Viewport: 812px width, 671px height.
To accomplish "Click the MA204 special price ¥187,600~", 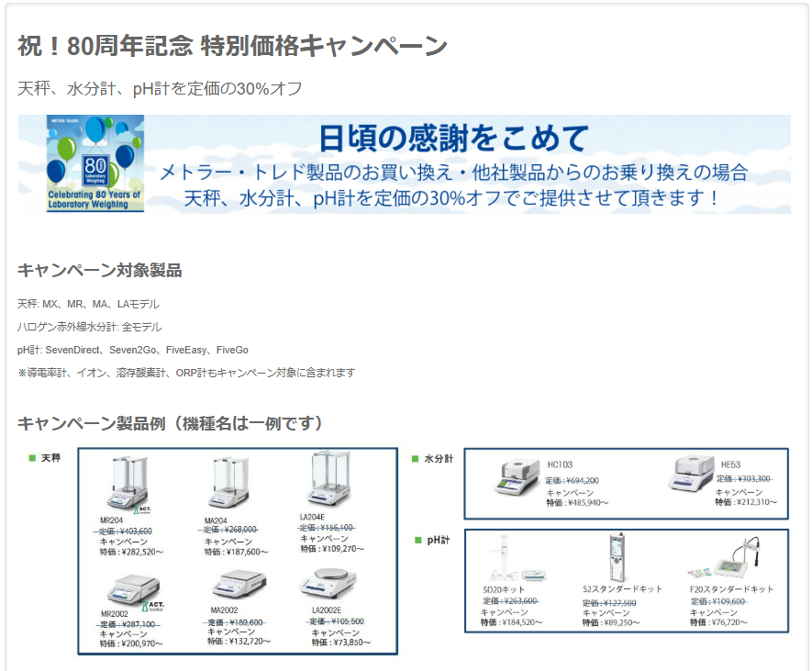I will tap(236, 552).
